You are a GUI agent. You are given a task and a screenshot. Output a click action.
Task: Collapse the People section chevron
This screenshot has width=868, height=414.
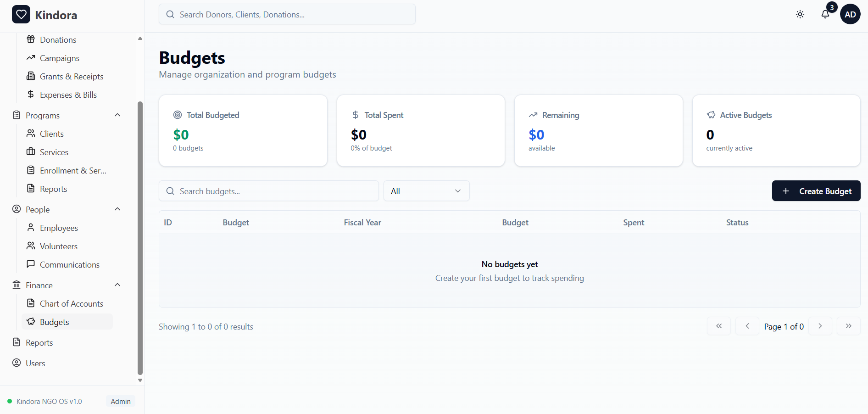pos(117,209)
